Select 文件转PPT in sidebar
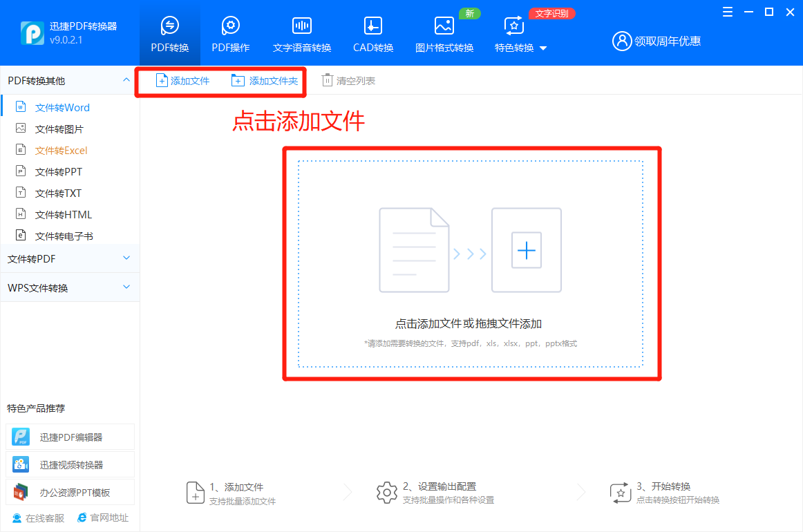803x532 pixels. click(x=58, y=172)
